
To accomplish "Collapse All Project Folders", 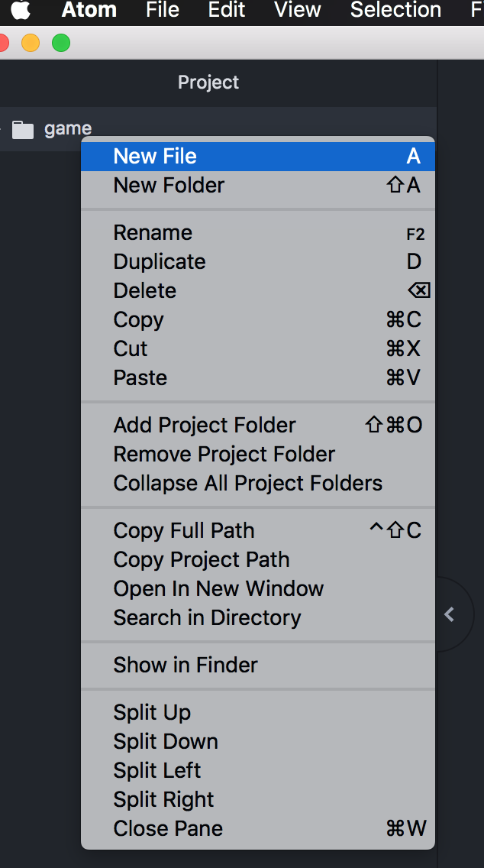I will (x=248, y=483).
